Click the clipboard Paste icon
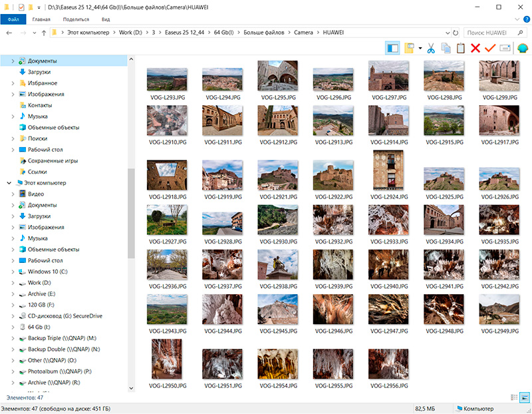The height and width of the screenshot is (414, 532). pos(460,48)
